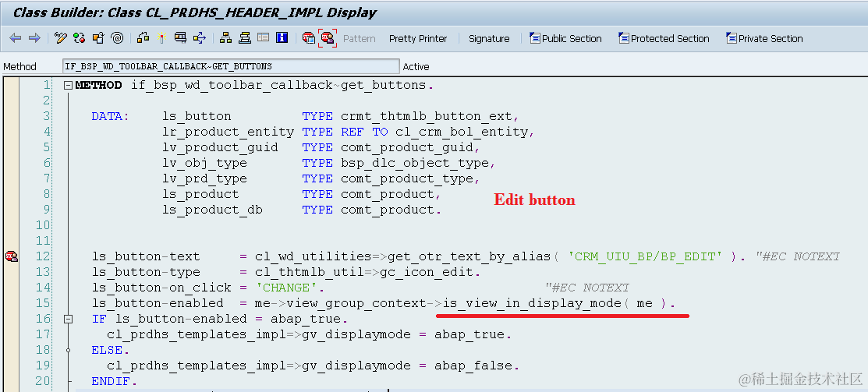Image resolution: width=868 pixels, height=392 pixels.
Task: Go forward with the right arrow icon
Action: click(x=34, y=38)
